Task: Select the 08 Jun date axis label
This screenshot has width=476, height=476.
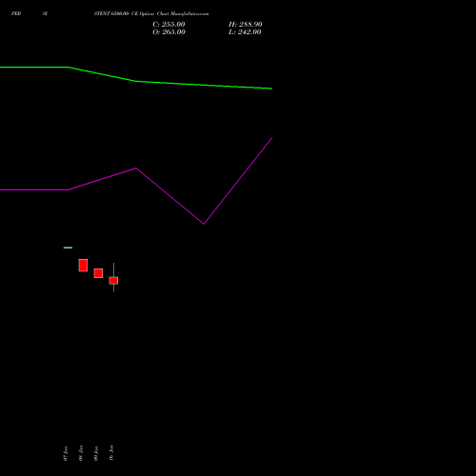Action: (81, 453)
